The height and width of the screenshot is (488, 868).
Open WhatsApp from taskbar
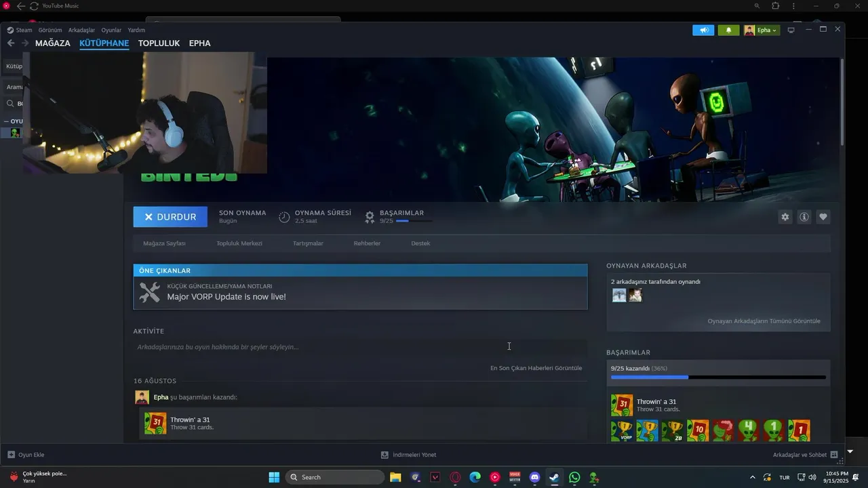574,477
